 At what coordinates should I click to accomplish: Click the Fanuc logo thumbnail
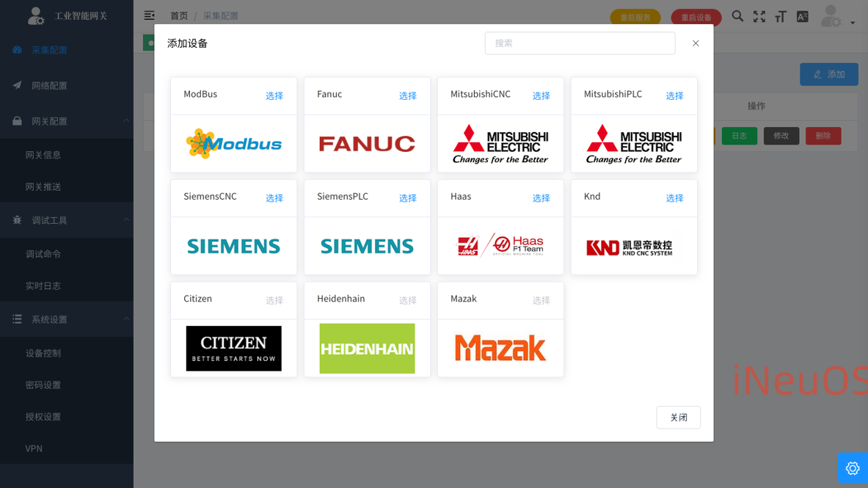pos(367,144)
